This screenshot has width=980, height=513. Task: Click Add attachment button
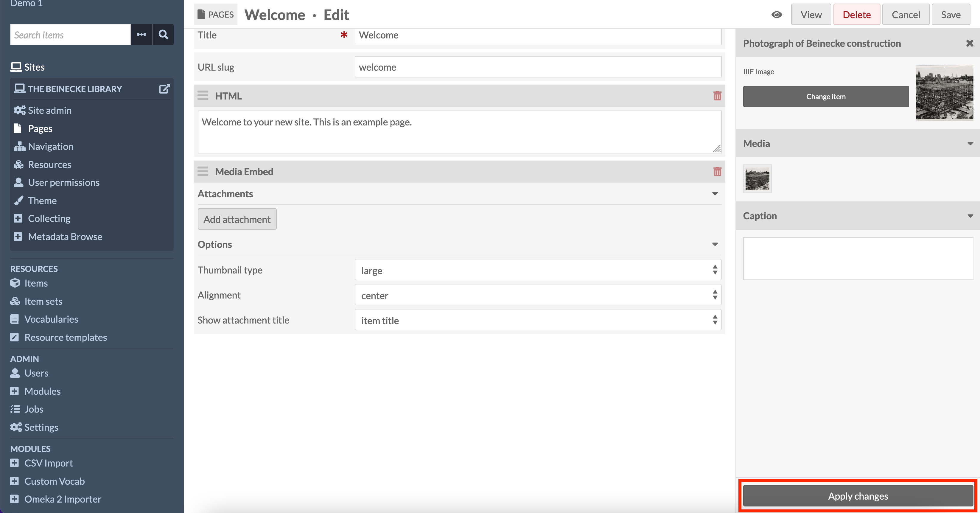pos(237,219)
